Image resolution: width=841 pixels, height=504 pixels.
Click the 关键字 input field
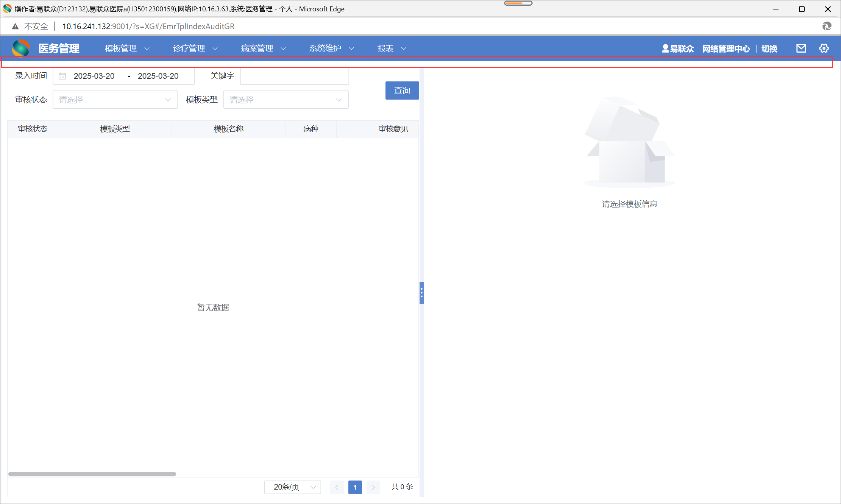pyautogui.click(x=294, y=76)
